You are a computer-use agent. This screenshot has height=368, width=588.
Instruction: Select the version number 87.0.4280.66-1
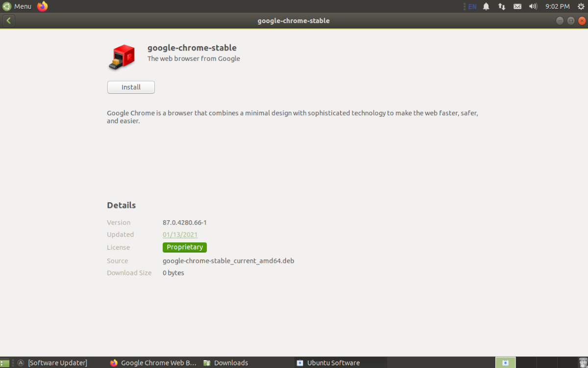185,222
